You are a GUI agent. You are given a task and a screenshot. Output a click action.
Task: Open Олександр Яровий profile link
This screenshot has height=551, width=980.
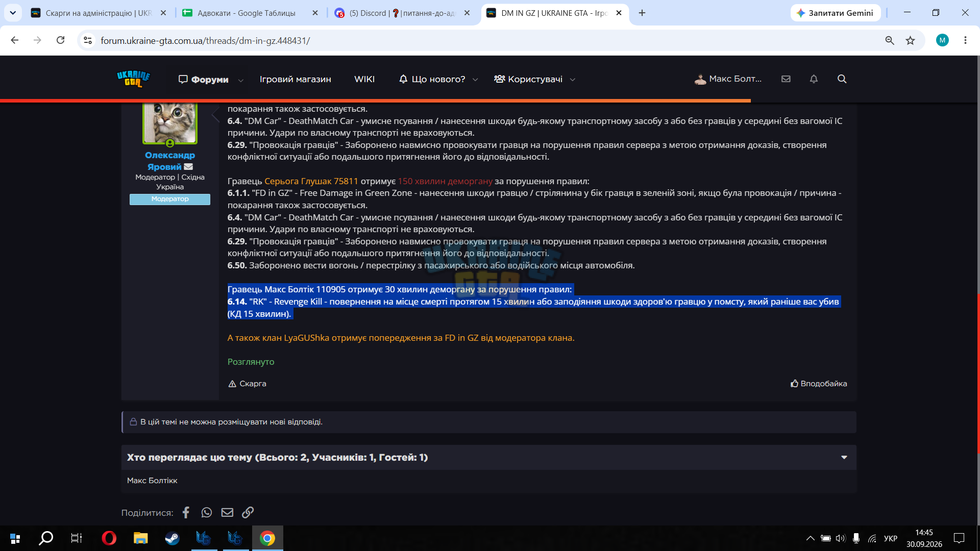pyautogui.click(x=169, y=161)
